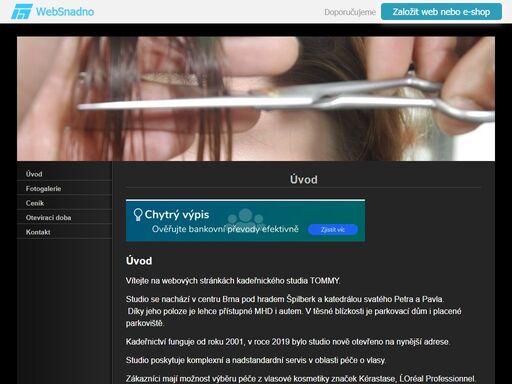Open the Ceník page from sidebar

(64, 203)
